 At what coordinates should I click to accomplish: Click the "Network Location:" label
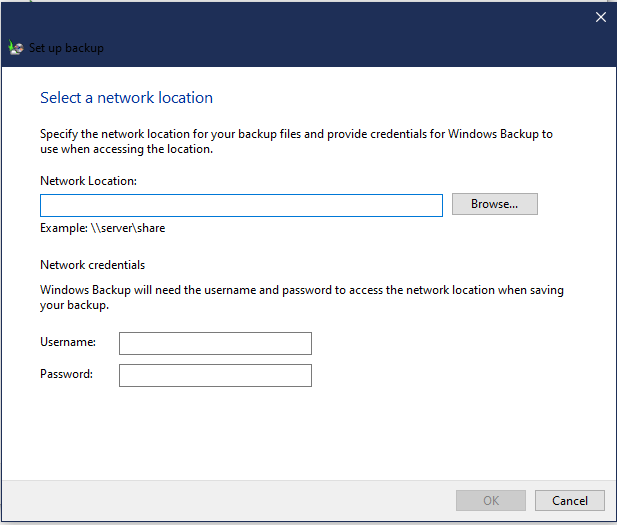(x=88, y=181)
